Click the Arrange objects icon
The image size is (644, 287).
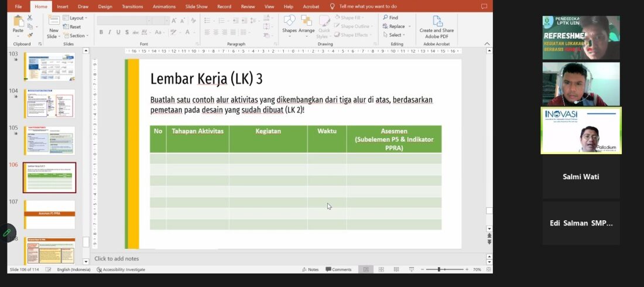(307, 23)
